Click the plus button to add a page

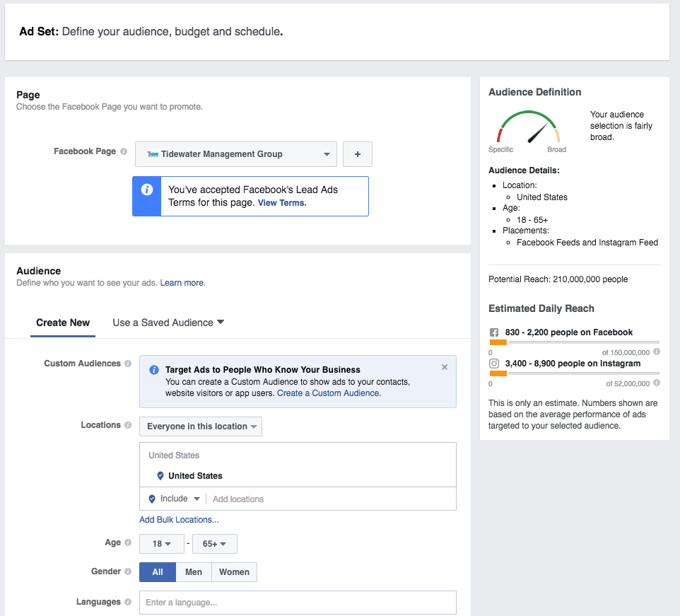[x=358, y=154]
